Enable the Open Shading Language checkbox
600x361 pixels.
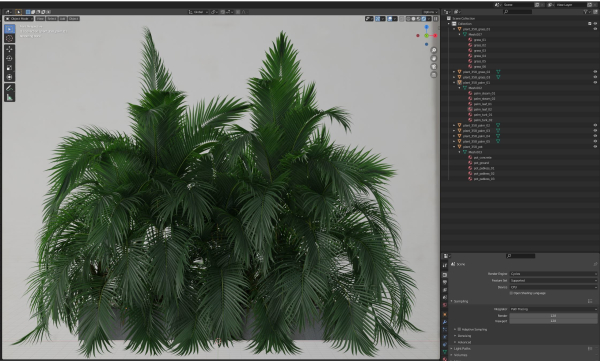click(x=511, y=293)
